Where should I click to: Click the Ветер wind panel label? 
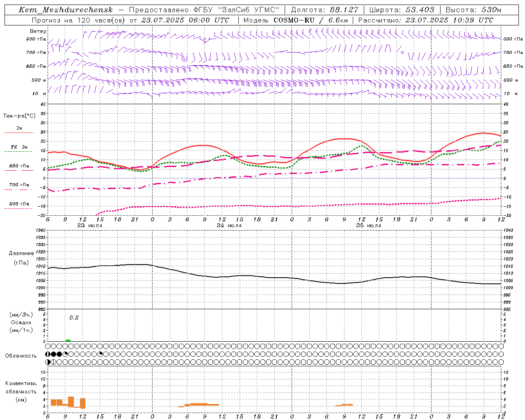coord(38,31)
